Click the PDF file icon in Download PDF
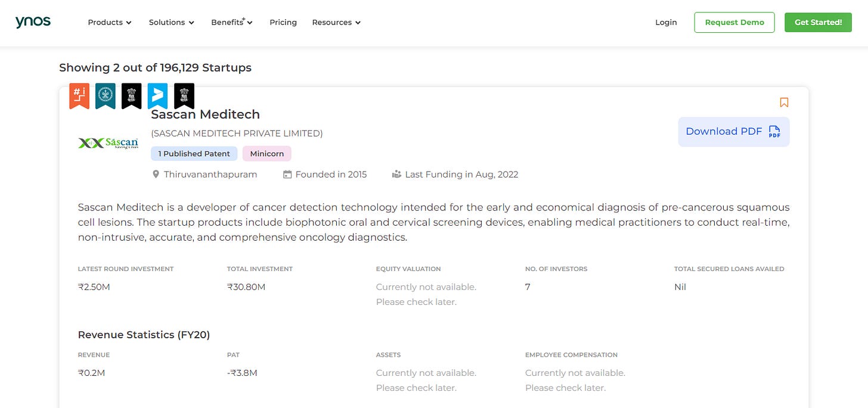The height and width of the screenshot is (408, 868). pos(774,132)
